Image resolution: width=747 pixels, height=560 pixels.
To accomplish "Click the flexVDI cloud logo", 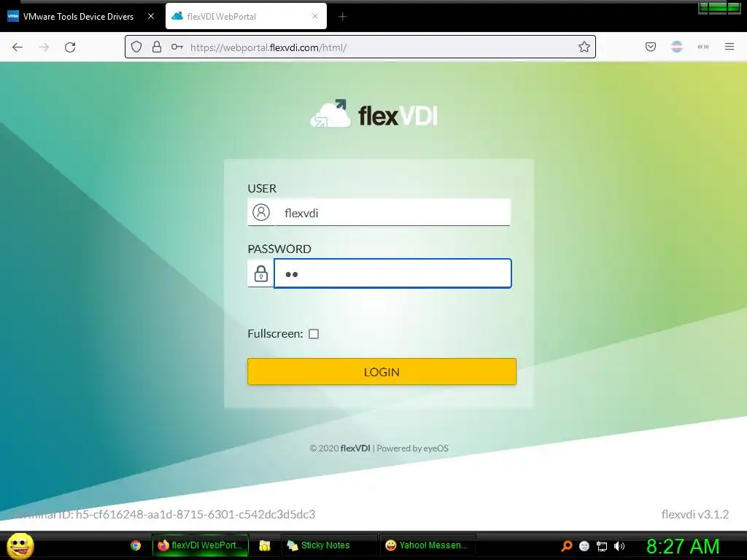I will (x=374, y=114).
